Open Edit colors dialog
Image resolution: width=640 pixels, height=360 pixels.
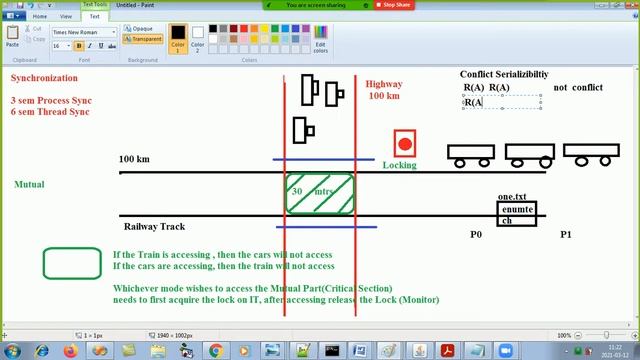pyautogui.click(x=320, y=39)
